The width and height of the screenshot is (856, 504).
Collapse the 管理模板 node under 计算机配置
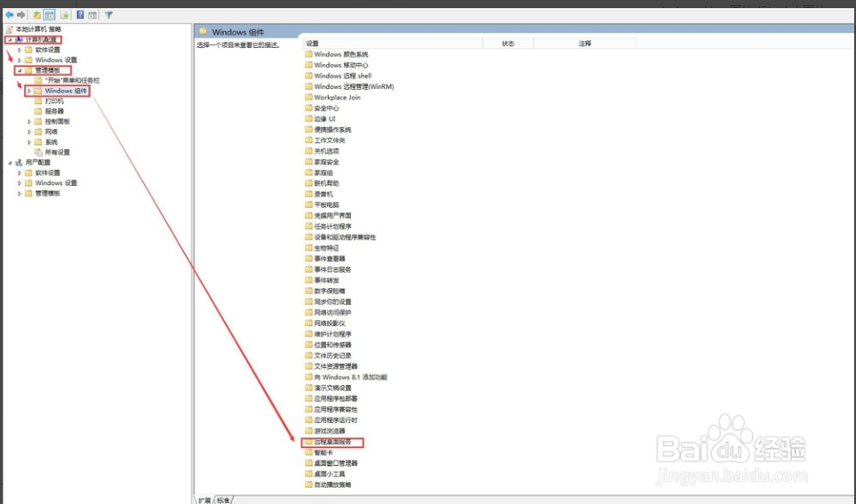(x=20, y=70)
